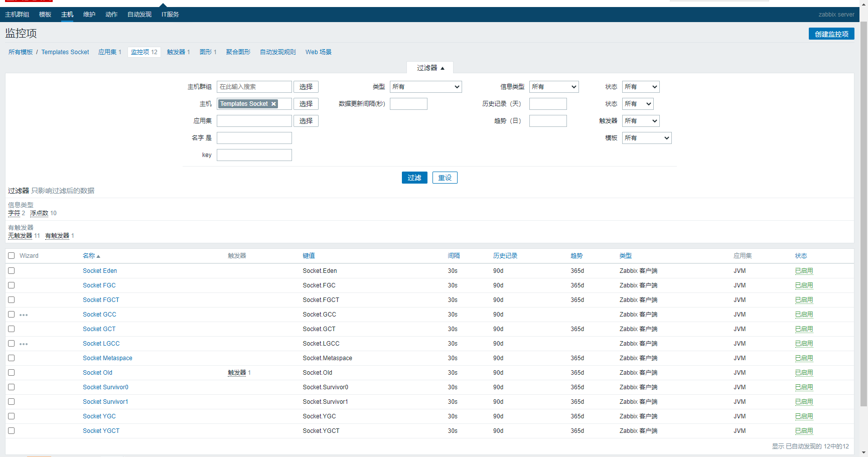Check the Socket Metaspace row checkbox
868x457 pixels.
[12, 358]
